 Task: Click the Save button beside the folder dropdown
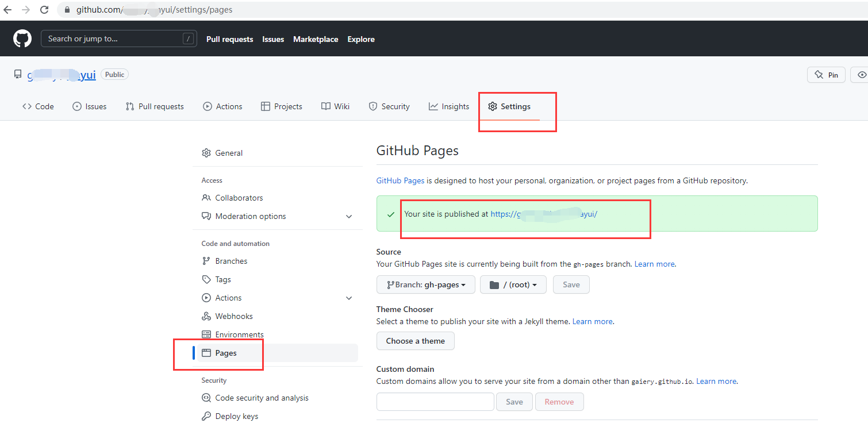click(x=571, y=284)
